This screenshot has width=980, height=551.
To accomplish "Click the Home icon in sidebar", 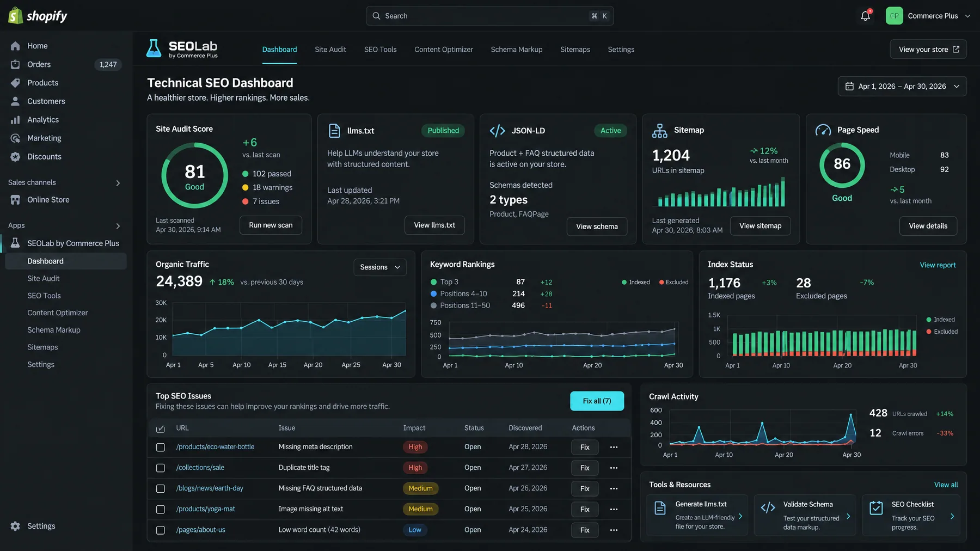I will pos(15,46).
